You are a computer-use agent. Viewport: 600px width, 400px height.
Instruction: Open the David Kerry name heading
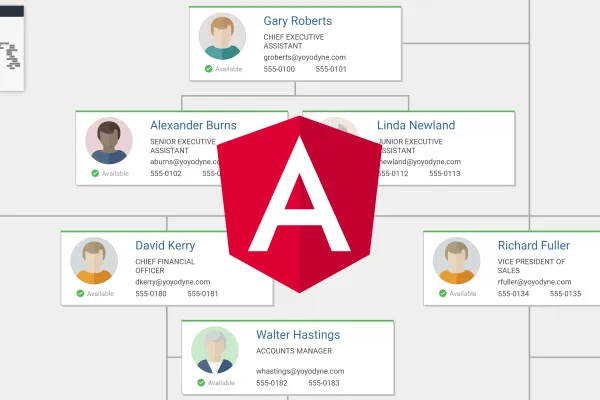point(165,245)
